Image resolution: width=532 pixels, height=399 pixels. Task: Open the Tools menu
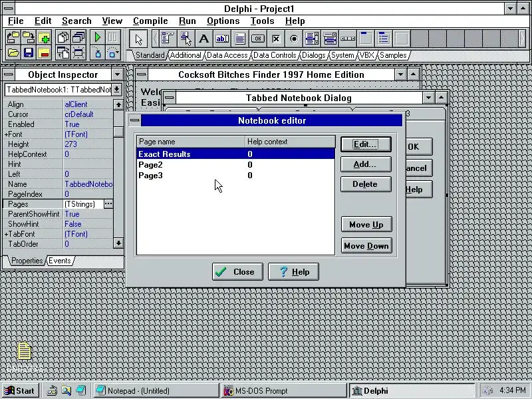(x=262, y=21)
